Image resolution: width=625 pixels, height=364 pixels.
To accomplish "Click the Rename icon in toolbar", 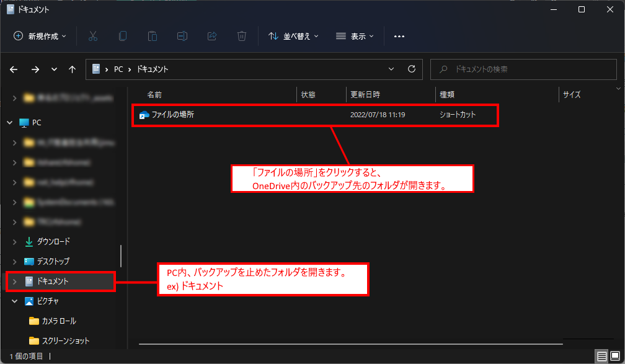I will (x=182, y=37).
